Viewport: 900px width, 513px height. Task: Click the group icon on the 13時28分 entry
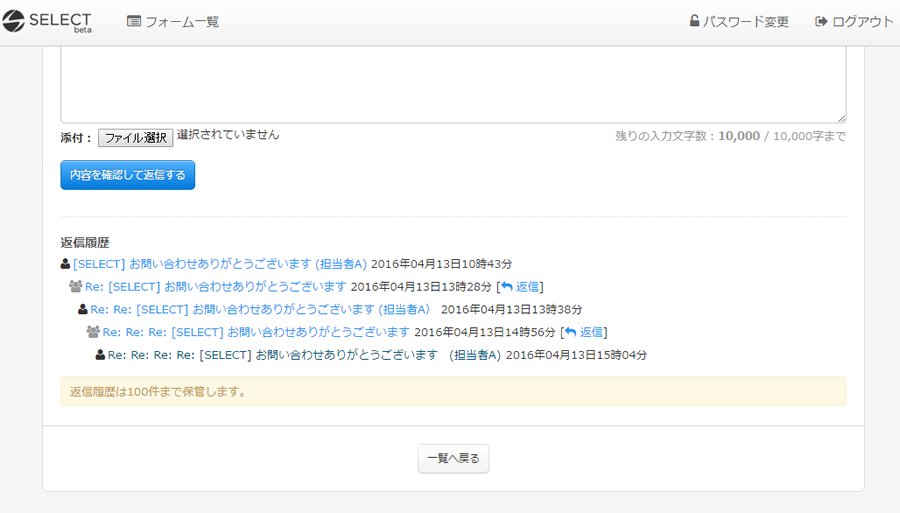76,287
